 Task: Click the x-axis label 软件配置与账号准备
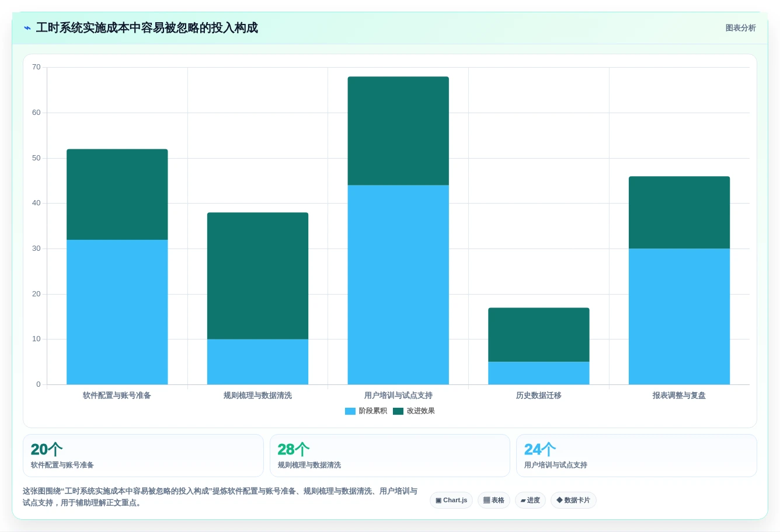point(117,395)
